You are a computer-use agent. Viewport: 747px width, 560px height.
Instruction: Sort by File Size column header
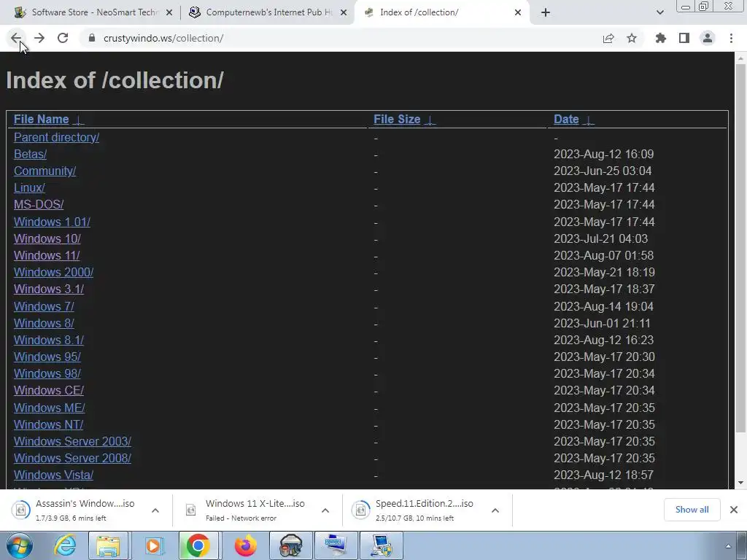(397, 119)
